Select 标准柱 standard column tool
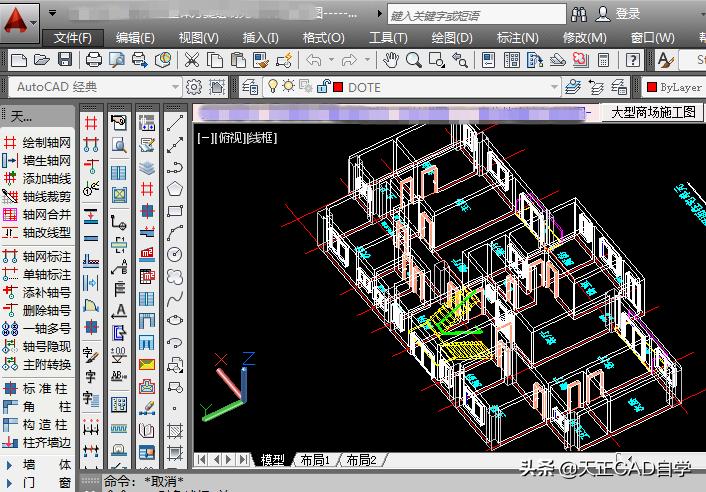 click(x=38, y=388)
